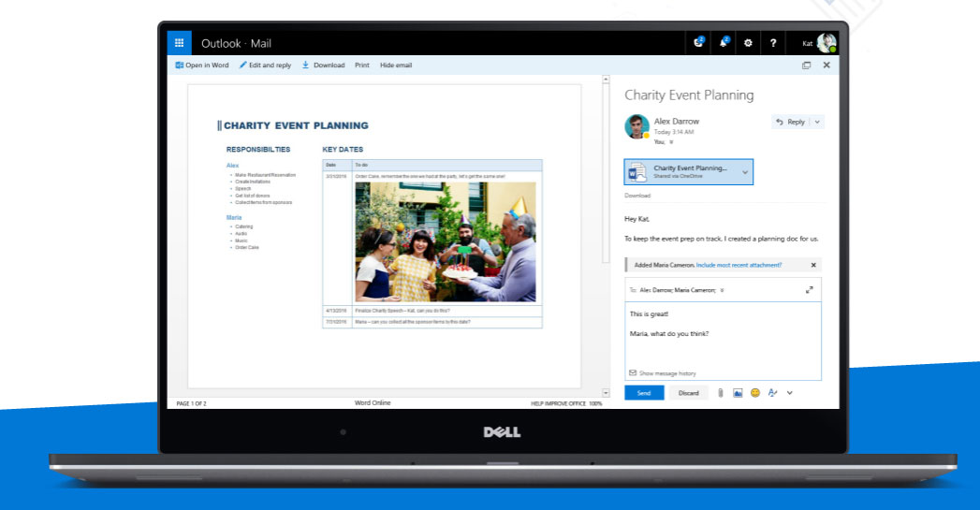
Task: Click Open in Word
Action: 202,65
